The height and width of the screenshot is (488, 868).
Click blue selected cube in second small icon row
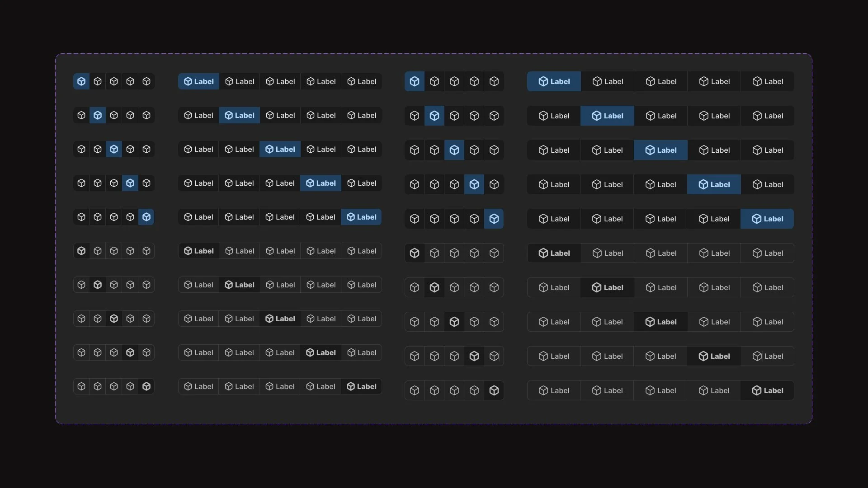[98, 115]
